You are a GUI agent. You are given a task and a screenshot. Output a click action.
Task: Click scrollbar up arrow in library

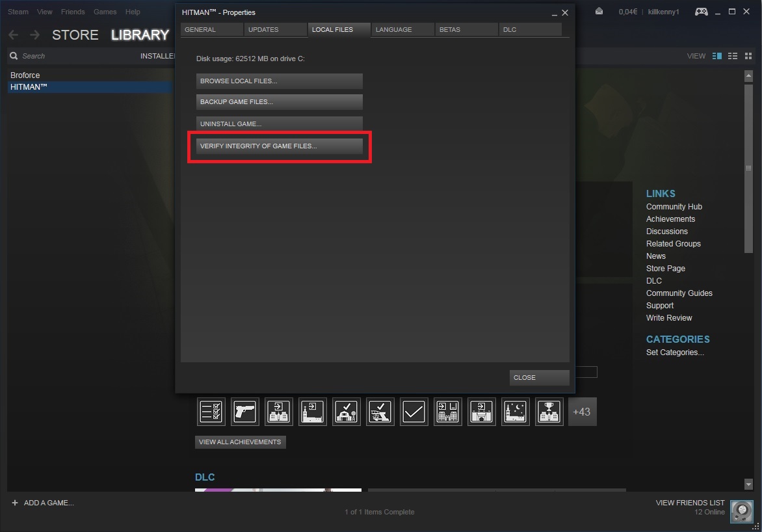coord(748,75)
